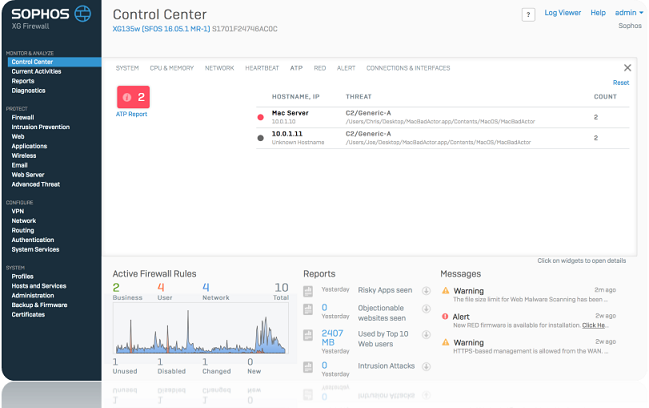Open Advanced Threat in the sidebar
This screenshot has width=649, height=408.
(x=36, y=184)
